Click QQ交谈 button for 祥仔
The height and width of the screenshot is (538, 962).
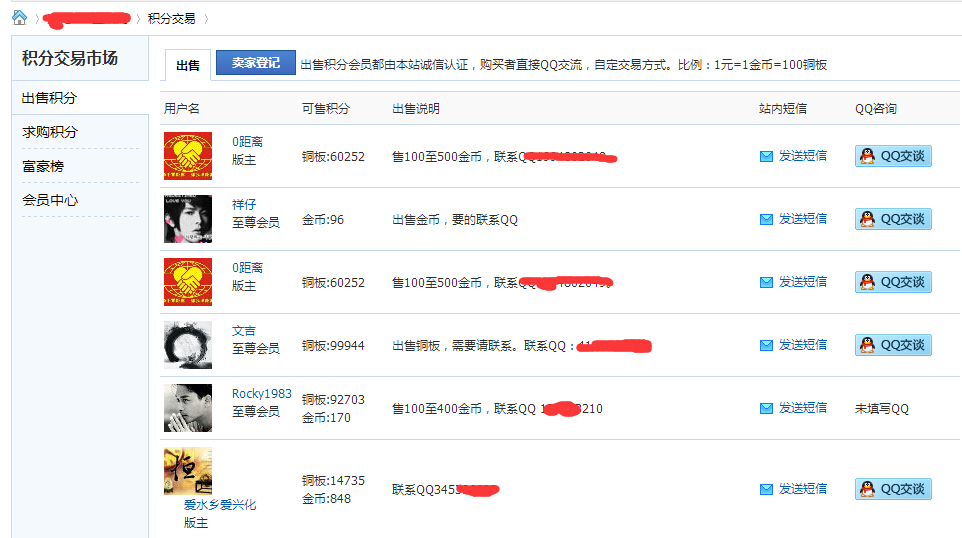pyautogui.click(x=893, y=219)
